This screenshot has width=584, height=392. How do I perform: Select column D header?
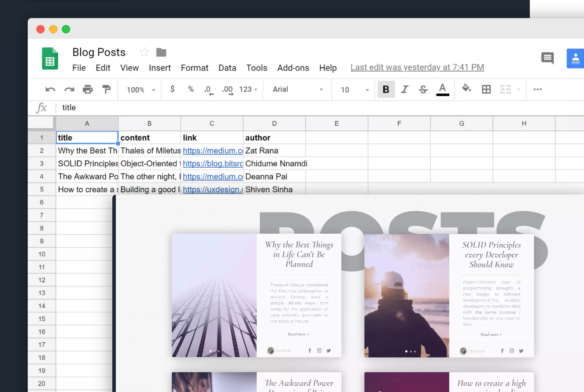[x=274, y=124]
